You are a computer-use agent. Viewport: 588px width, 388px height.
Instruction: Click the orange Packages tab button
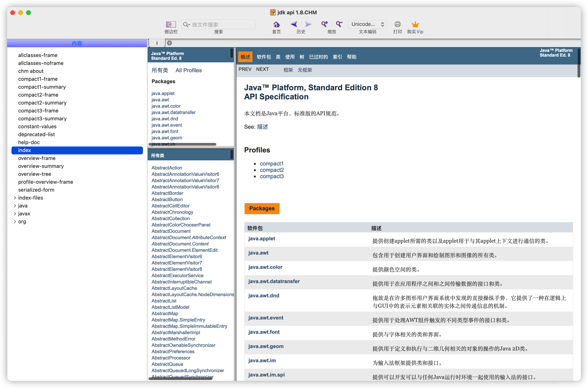[262, 208]
